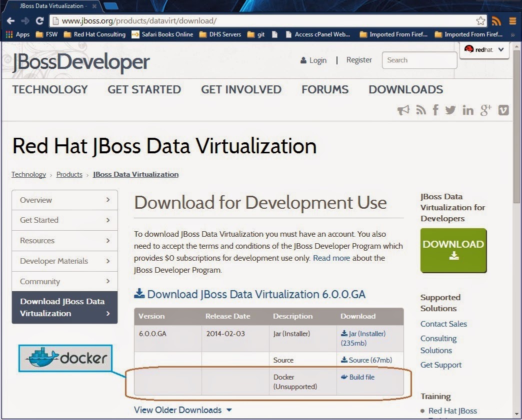This screenshot has height=420, width=522.
Task: Open first Imported From Firefox bookmark folder
Action: click(x=393, y=34)
